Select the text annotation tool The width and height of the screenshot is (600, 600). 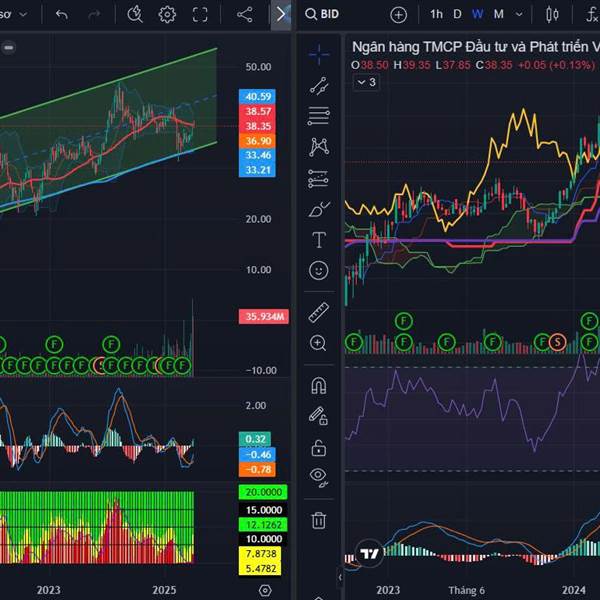[319, 240]
